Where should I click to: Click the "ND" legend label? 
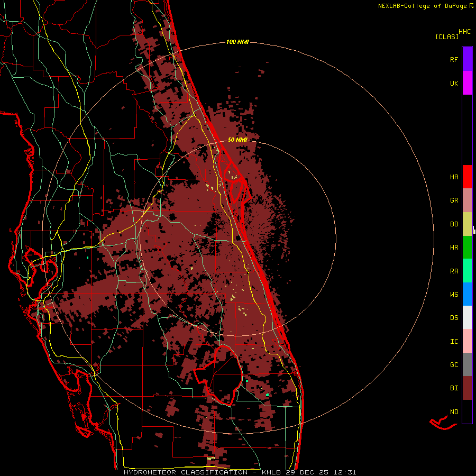[454, 412]
